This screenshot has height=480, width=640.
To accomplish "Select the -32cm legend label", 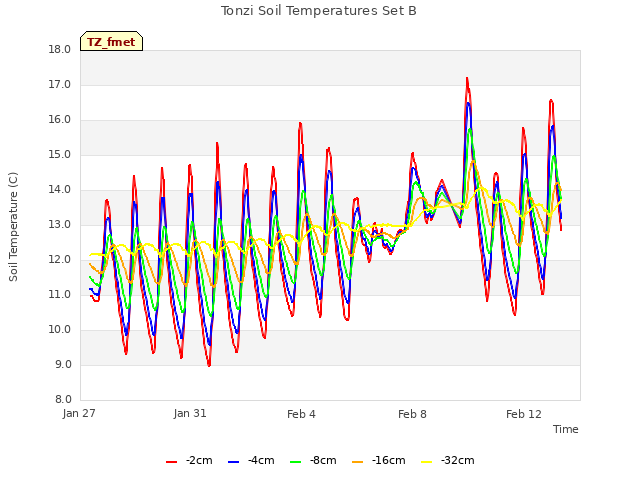I will [458, 460].
